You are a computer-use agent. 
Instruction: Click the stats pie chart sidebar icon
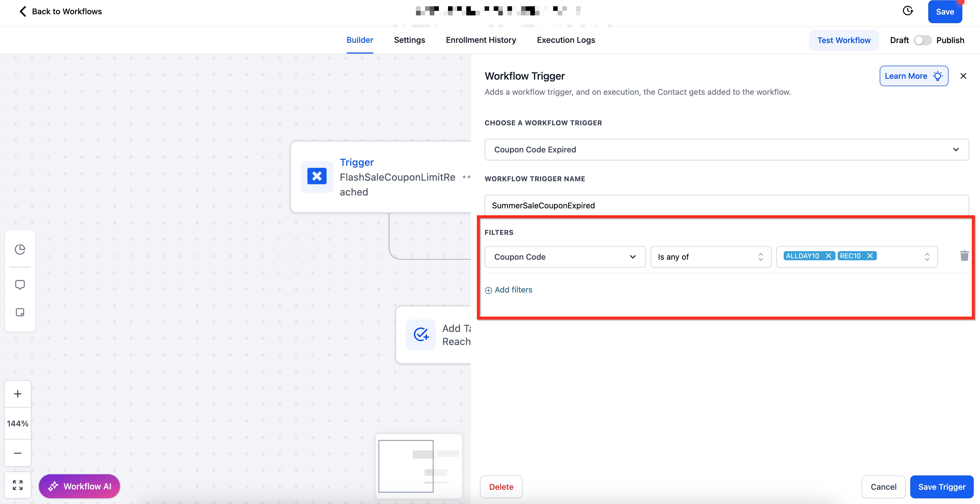[20, 249]
